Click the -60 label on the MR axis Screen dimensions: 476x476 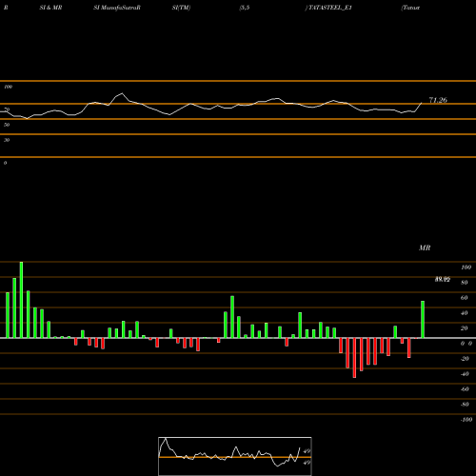(x=465, y=389)
